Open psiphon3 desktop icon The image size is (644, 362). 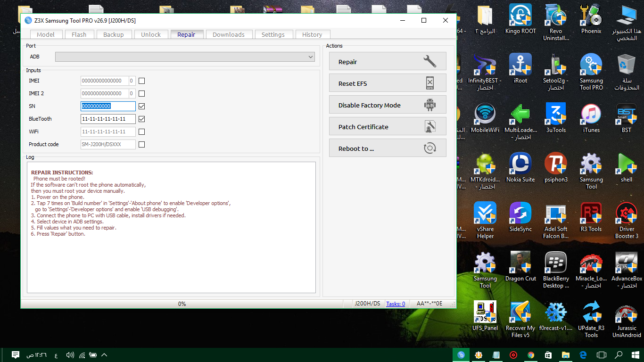click(x=556, y=168)
